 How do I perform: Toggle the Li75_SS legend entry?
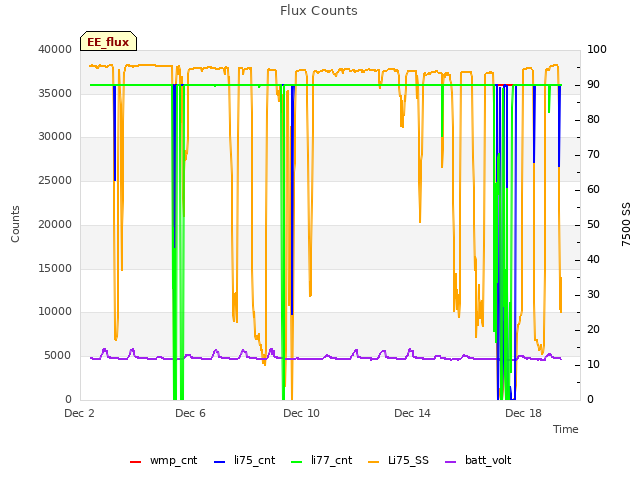(x=398, y=460)
